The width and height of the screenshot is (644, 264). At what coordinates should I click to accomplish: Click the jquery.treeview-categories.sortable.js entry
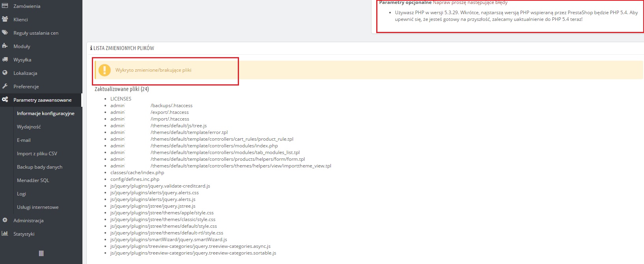(193, 253)
